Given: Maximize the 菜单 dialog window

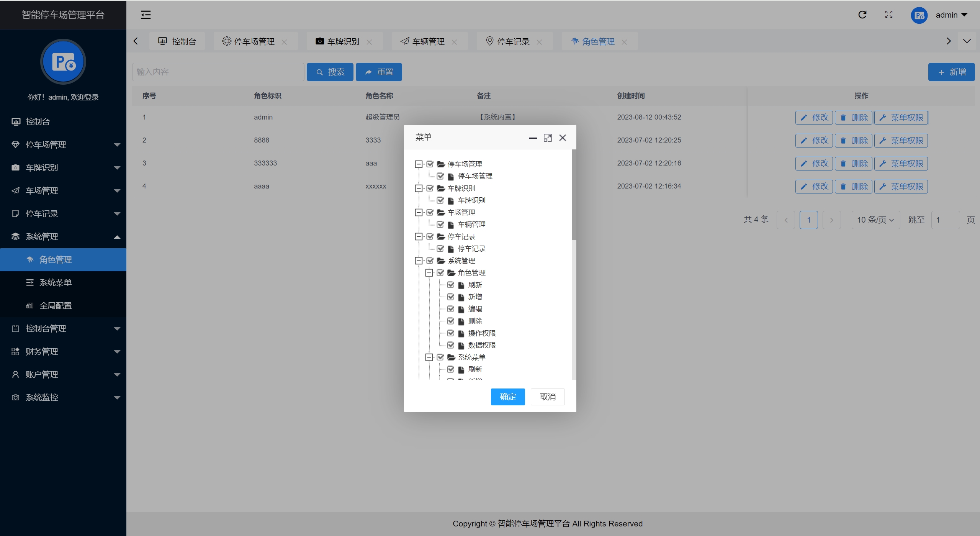Looking at the screenshot, I should tap(547, 138).
